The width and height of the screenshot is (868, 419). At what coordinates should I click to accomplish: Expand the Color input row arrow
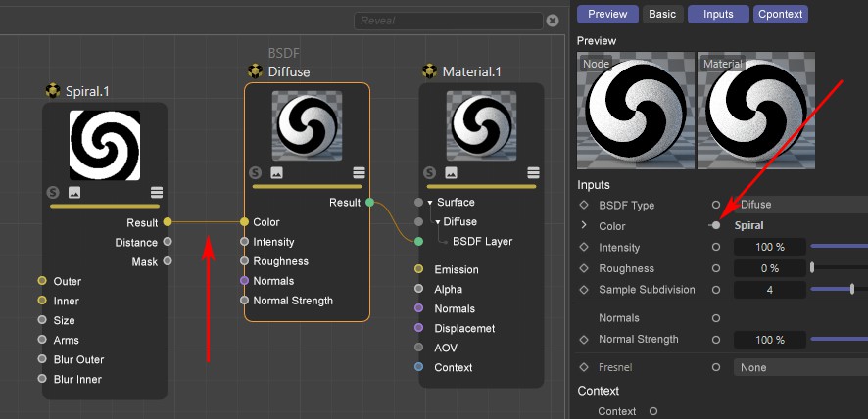[585, 226]
